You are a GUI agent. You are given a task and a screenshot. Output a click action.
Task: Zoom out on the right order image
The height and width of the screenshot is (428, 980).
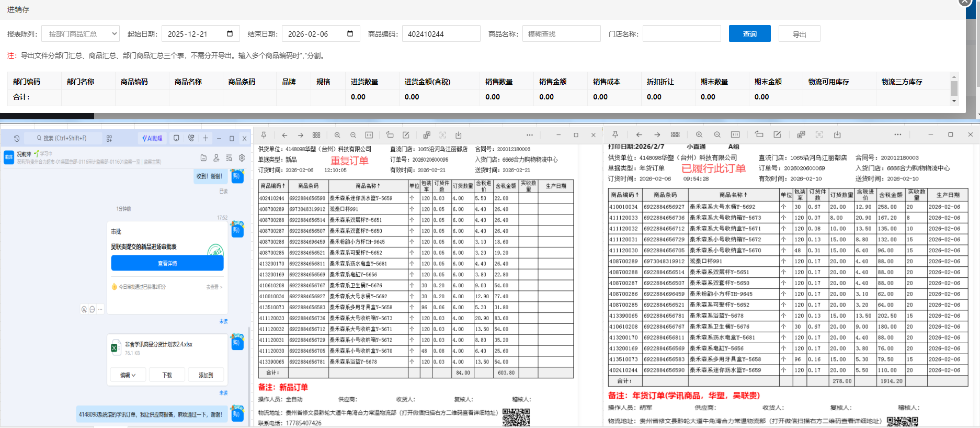pos(717,134)
